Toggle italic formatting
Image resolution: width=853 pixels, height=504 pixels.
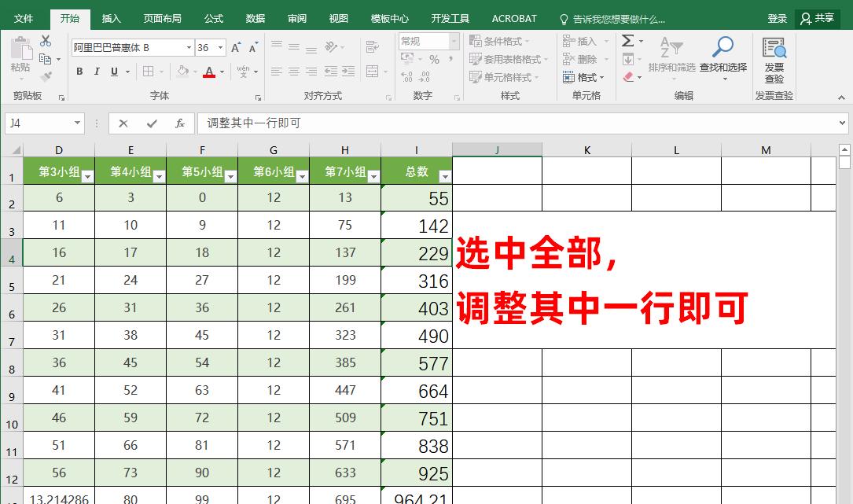click(97, 72)
